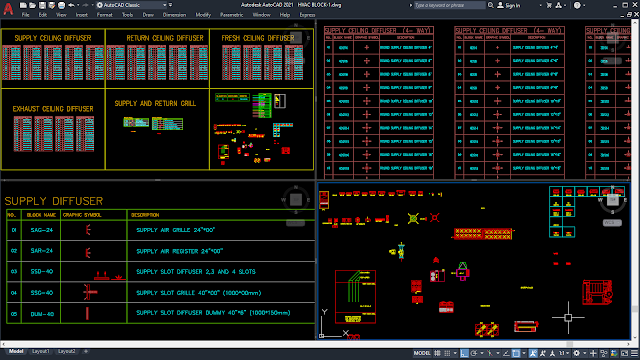This screenshot has width=640, height=360.
Task: Click the annotation monitor plus icon
Action: [593, 353]
